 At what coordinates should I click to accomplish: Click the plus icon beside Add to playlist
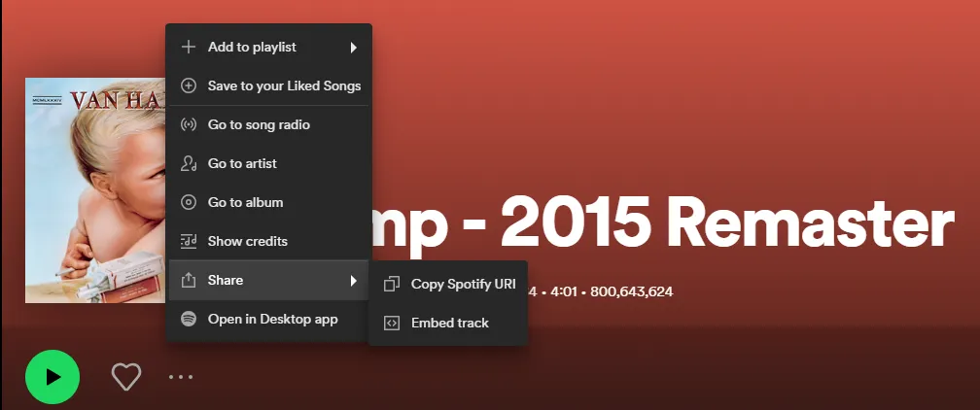(x=189, y=47)
